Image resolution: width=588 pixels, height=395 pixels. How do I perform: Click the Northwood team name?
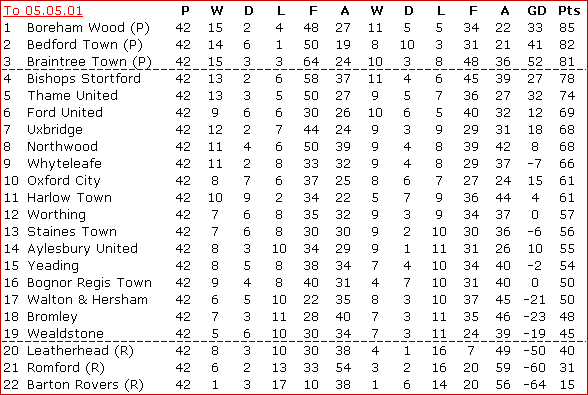click(x=62, y=146)
